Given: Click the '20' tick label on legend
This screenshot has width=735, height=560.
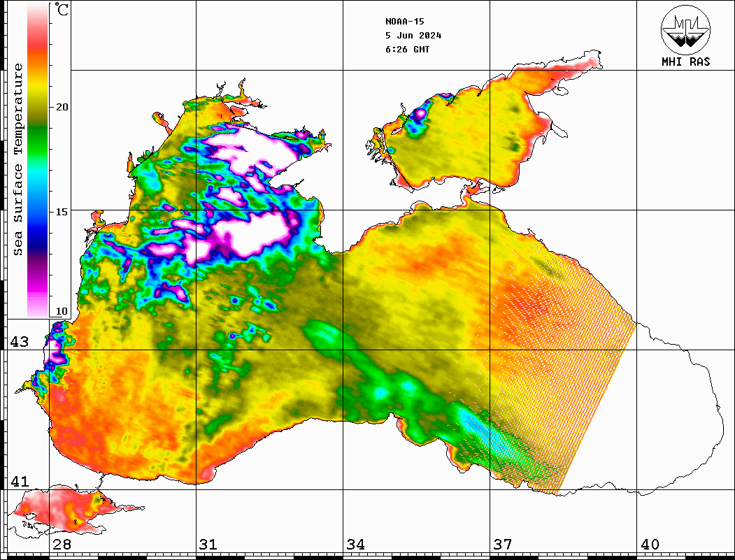Looking at the screenshot, I should [62, 107].
